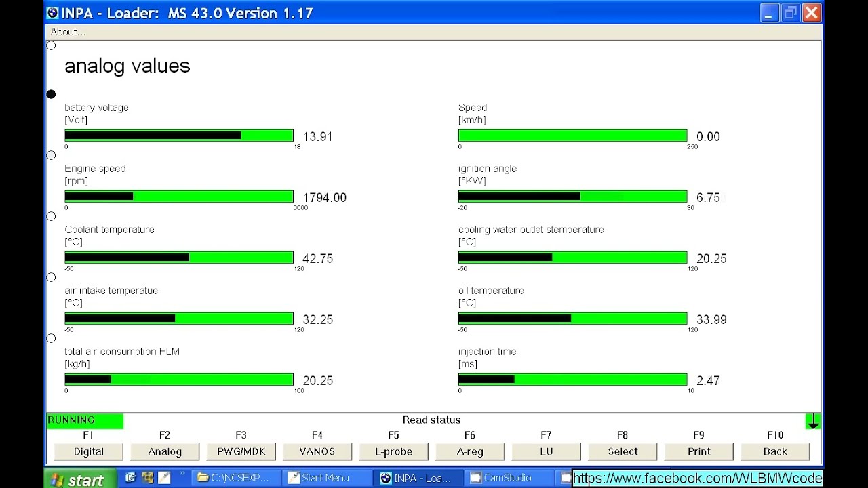Image resolution: width=868 pixels, height=488 pixels.
Task: Click total air consumption value 20.25
Action: click(317, 381)
